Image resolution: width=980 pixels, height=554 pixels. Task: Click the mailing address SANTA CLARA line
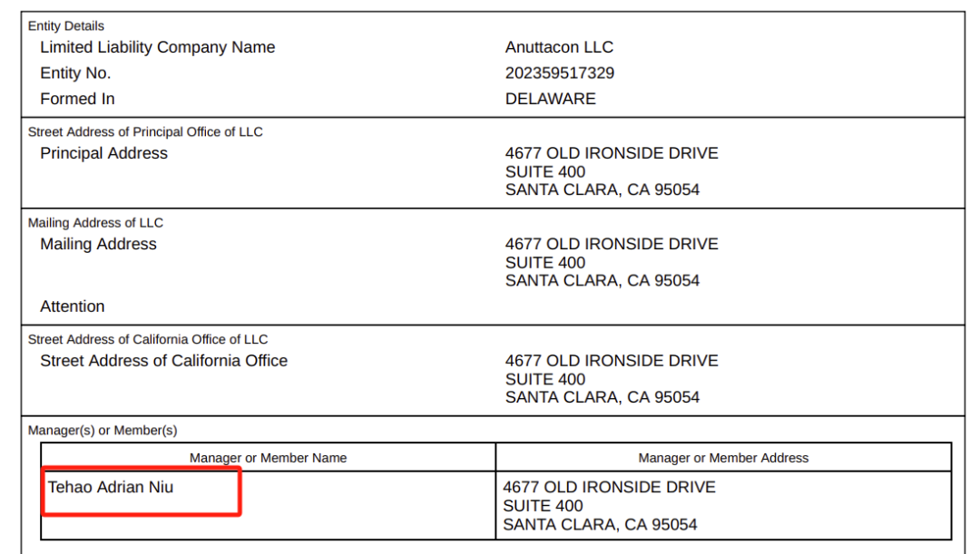click(x=602, y=281)
